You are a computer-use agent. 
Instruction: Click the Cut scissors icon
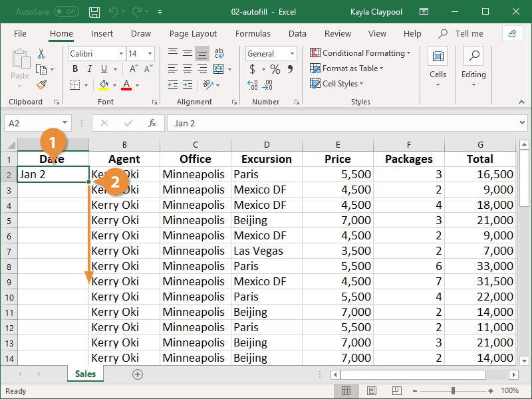click(x=42, y=54)
